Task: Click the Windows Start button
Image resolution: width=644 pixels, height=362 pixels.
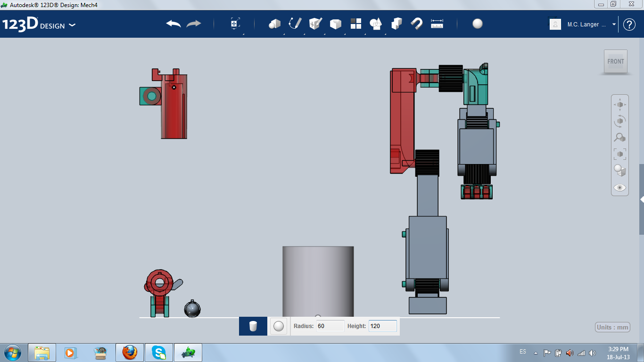Action: point(13,353)
